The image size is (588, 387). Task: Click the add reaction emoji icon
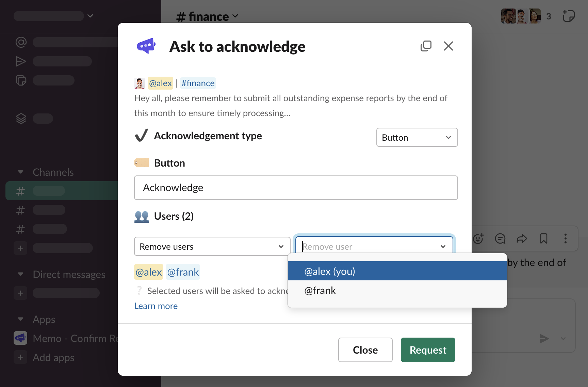(x=478, y=238)
